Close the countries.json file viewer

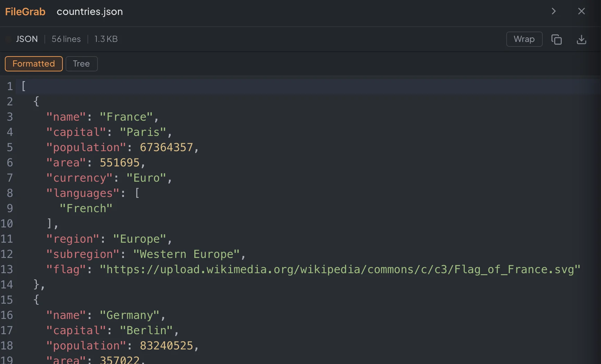pos(581,11)
